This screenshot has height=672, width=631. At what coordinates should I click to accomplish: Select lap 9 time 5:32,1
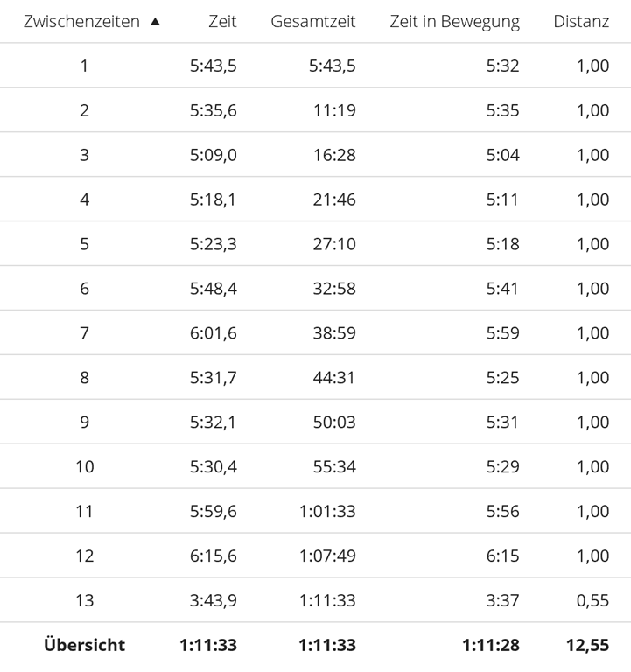[213, 423]
